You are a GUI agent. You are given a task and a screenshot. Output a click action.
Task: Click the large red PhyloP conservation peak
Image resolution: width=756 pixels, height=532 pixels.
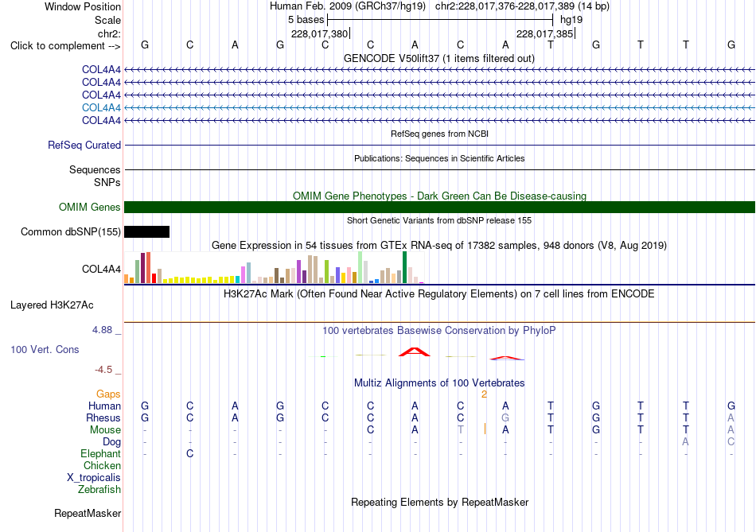pos(415,351)
